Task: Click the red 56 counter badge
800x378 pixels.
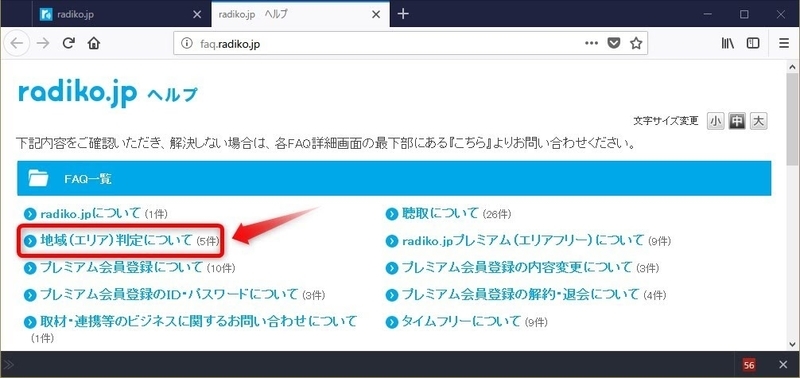Action: (749, 365)
